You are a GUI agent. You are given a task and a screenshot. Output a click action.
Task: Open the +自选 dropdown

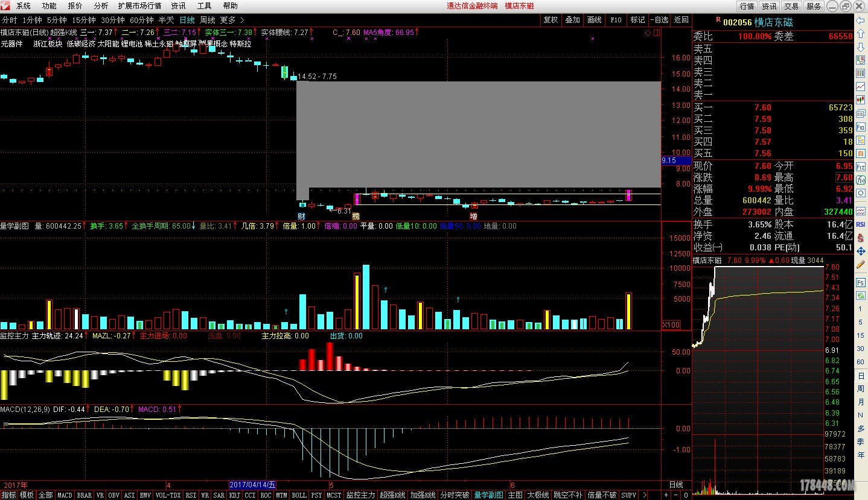coord(659,20)
